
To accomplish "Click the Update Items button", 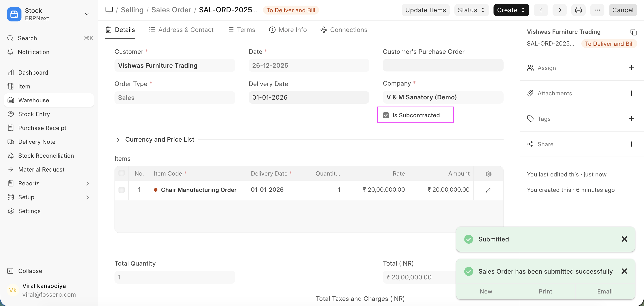I will [426, 10].
